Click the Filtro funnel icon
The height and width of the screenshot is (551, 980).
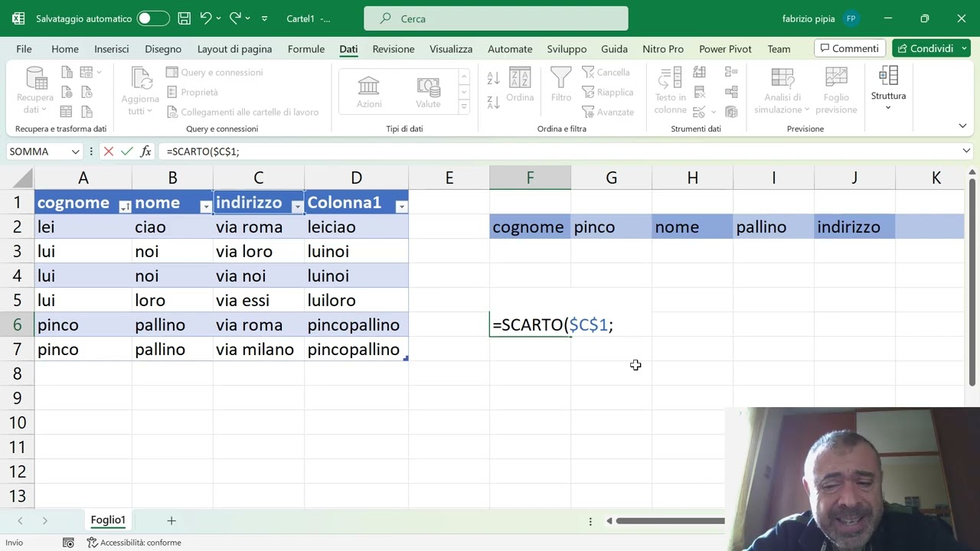coord(561,84)
